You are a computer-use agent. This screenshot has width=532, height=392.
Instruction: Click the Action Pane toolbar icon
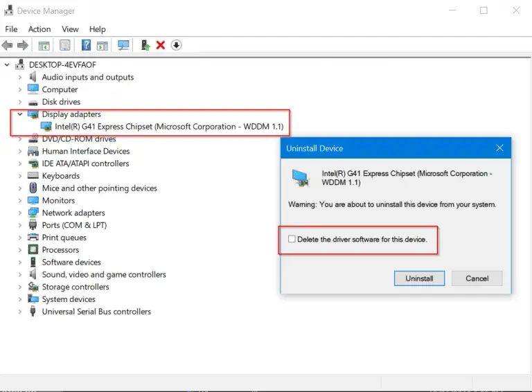pyautogui.click(x=102, y=45)
